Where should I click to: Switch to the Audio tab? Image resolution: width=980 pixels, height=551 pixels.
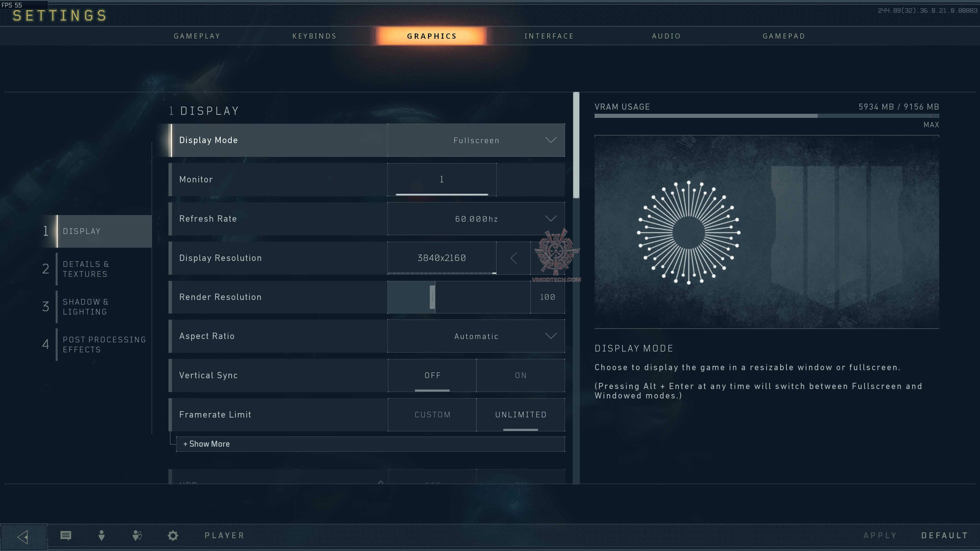(666, 36)
